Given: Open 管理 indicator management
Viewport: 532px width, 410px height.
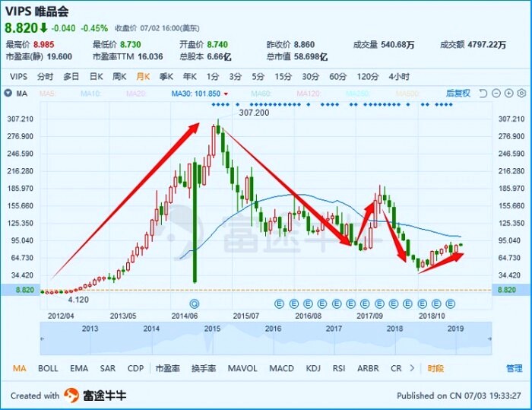Looking at the screenshot, I should coord(515,368).
